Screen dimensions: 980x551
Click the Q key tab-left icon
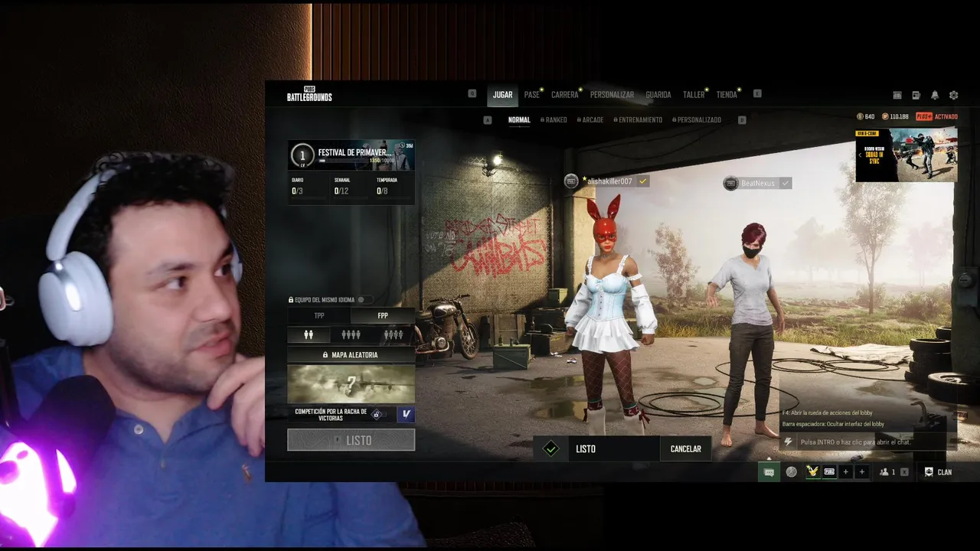(x=472, y=94)
